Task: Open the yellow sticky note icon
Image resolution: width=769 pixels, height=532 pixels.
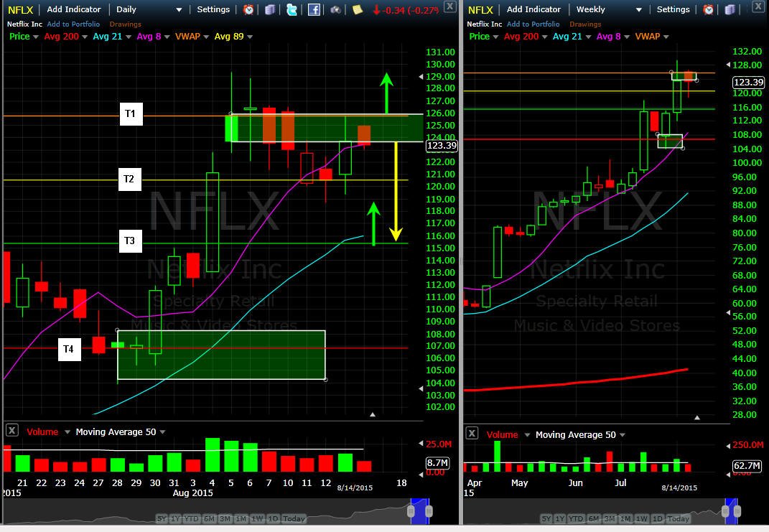Action: click(x=358, y=9)
